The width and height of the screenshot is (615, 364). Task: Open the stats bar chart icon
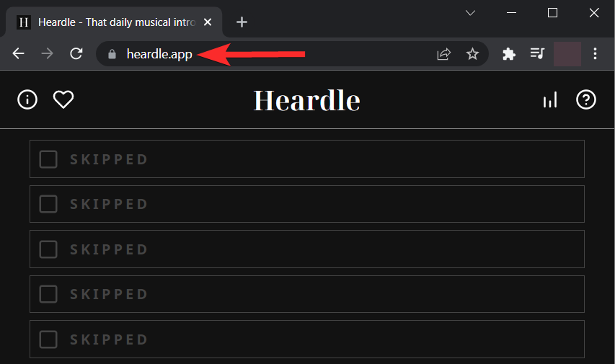click(x=550, y=100)
